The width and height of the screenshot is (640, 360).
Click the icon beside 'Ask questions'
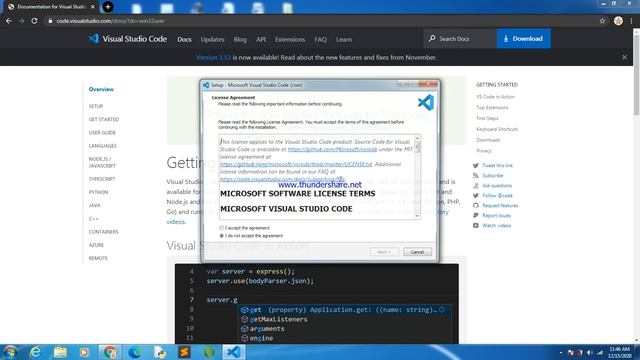tap(476, 185)
